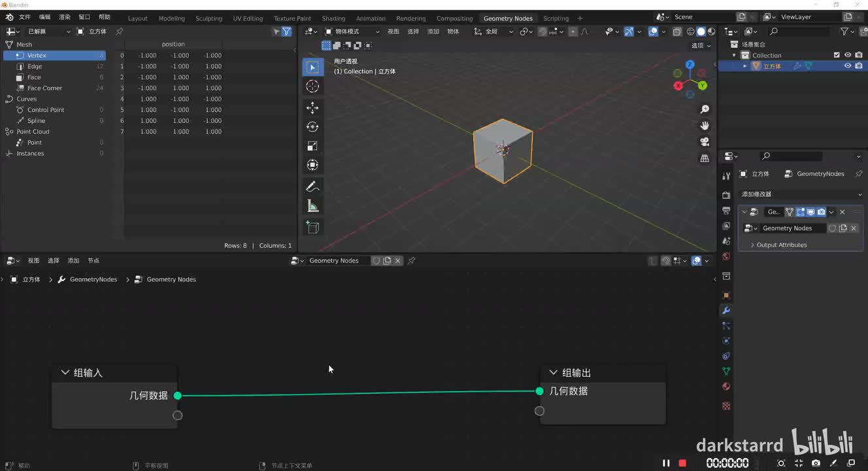Open 全局 transform orientation dropdown
The width and height of the screenshot is (868, 471).
(493, 31)
